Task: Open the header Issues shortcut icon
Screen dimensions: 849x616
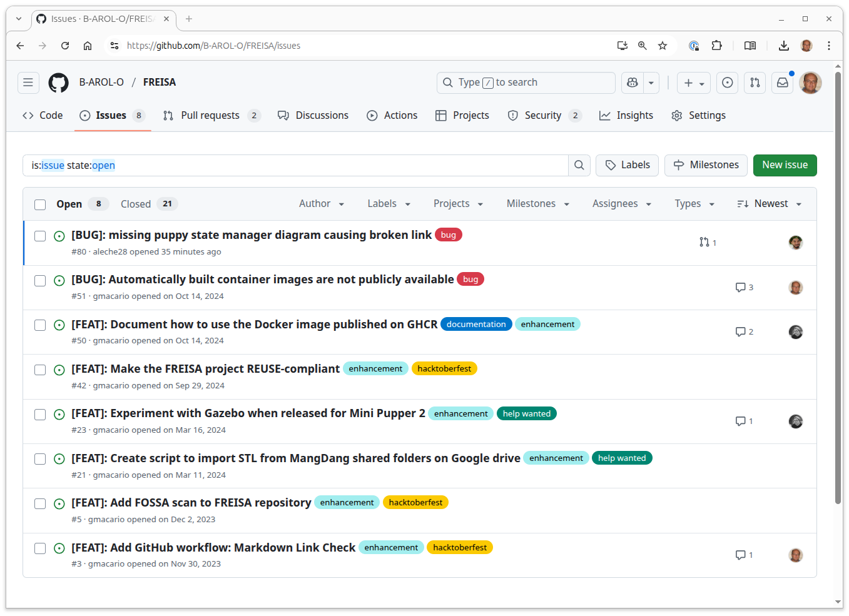Action: point(727,83)
